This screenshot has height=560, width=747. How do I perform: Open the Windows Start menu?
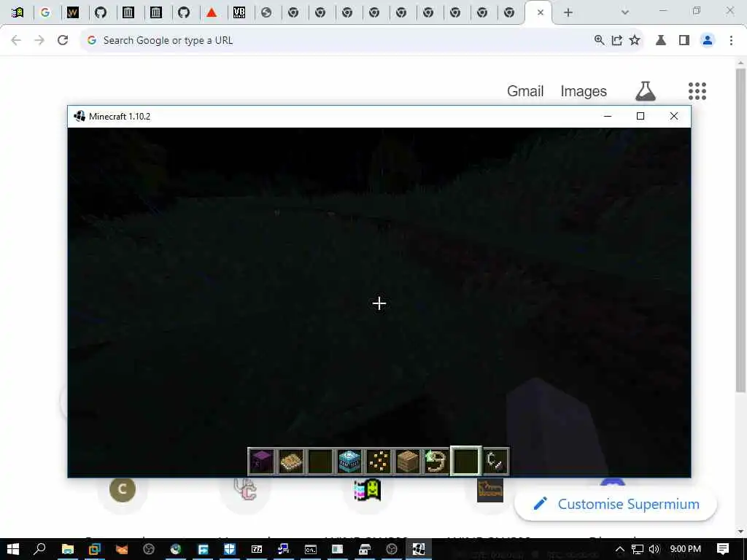point(13,549)
